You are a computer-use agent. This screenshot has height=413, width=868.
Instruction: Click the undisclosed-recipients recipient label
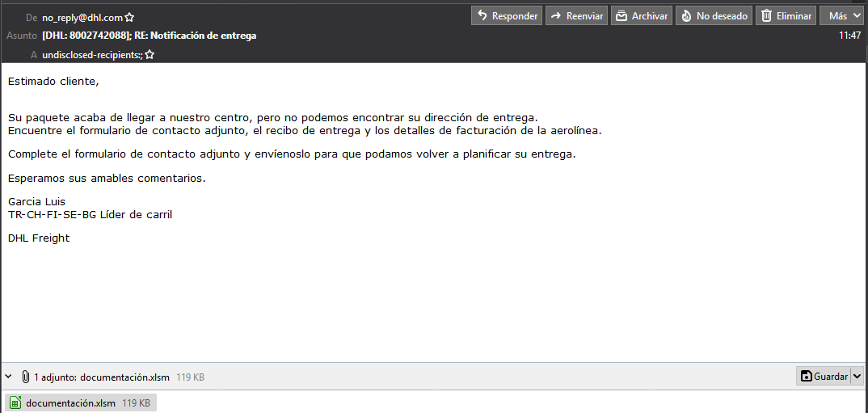pos(91,55)
